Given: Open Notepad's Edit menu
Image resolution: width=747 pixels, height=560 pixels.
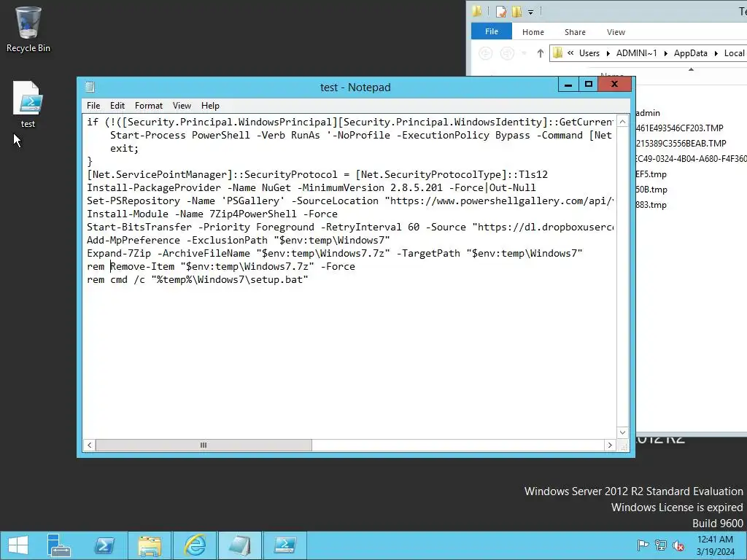Looking at the screenshot, I should click(x=117, y=106).
